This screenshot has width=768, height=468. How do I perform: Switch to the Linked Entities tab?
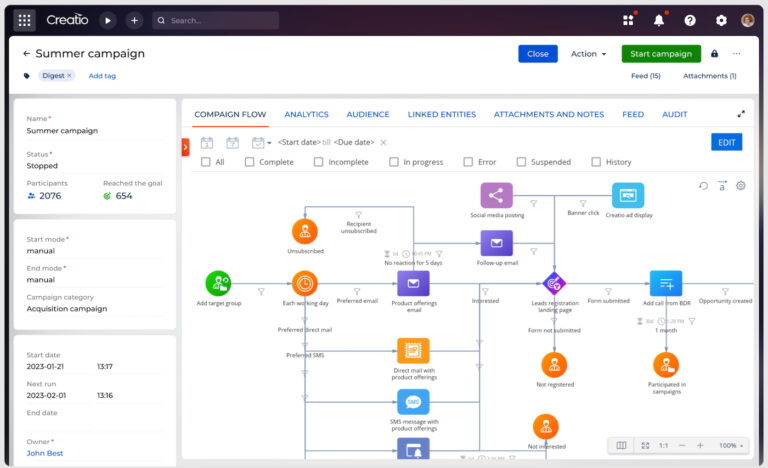442,114
